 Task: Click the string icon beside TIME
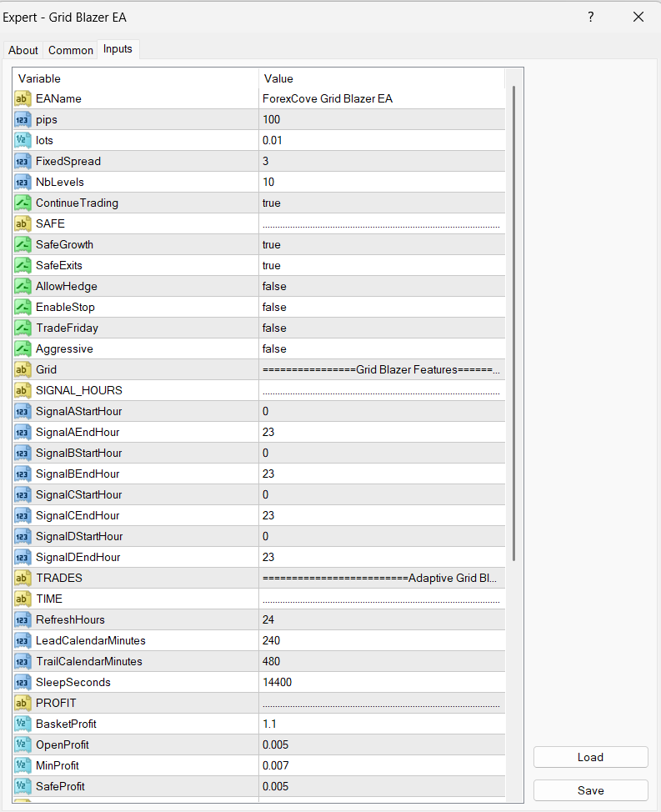(x=23, y=599)
